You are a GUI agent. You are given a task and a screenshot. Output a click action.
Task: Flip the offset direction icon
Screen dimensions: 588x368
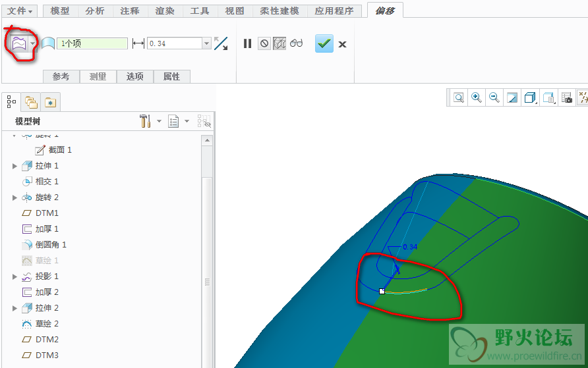click(221, 43)
